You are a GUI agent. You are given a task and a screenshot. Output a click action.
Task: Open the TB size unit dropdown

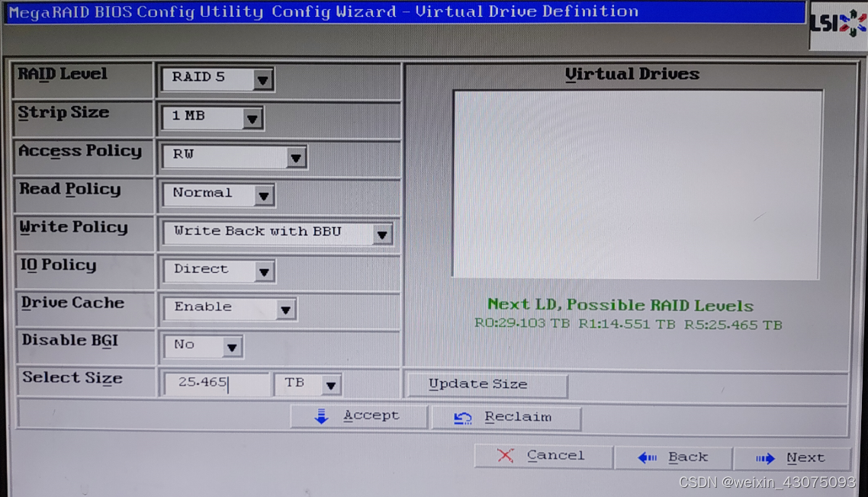308,384
